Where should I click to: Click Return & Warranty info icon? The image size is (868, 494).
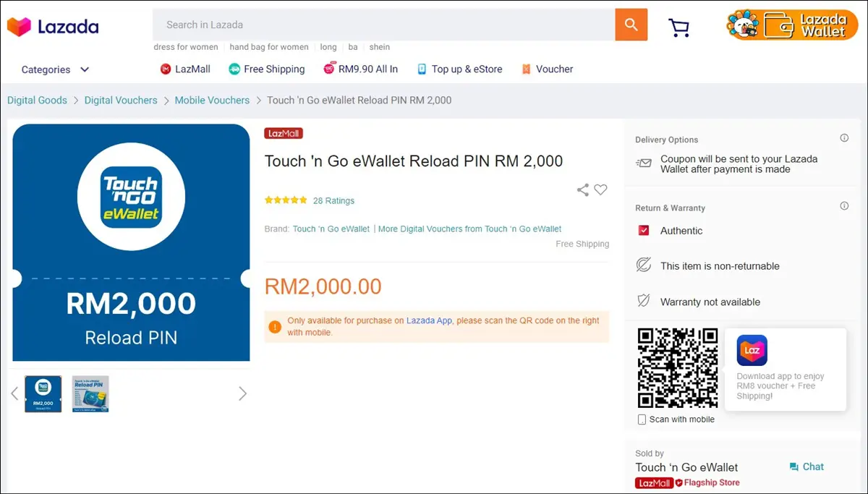pos(844,206)
